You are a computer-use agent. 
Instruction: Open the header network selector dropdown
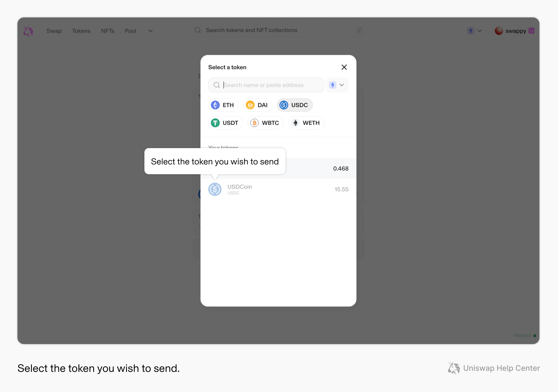(x=475, y=31)
